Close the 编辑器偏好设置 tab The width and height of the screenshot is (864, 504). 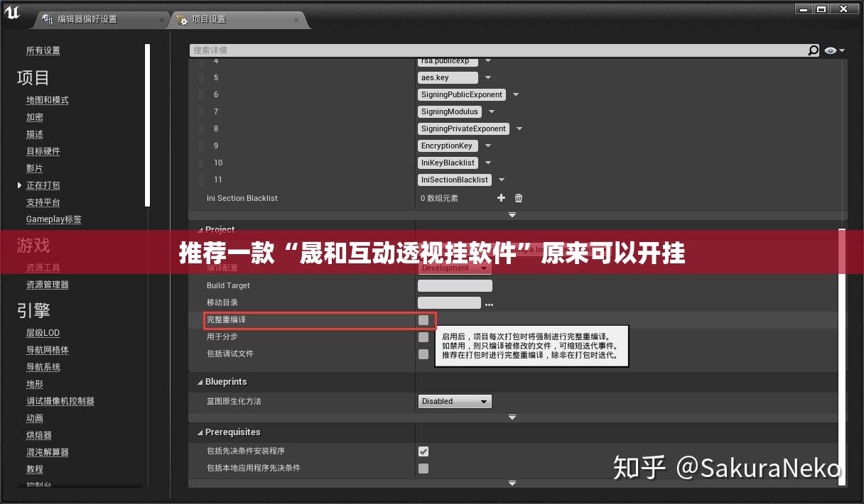point(162,19)
